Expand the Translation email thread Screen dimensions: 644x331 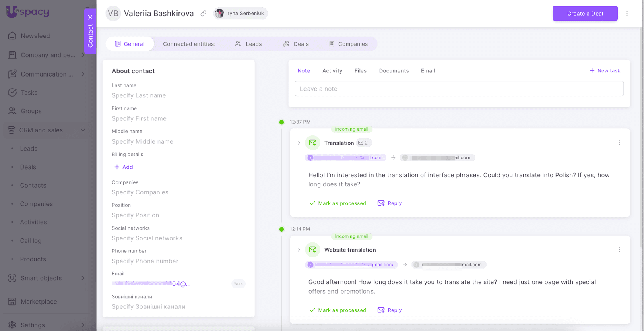pyautogui.click(x=299, y=143)
